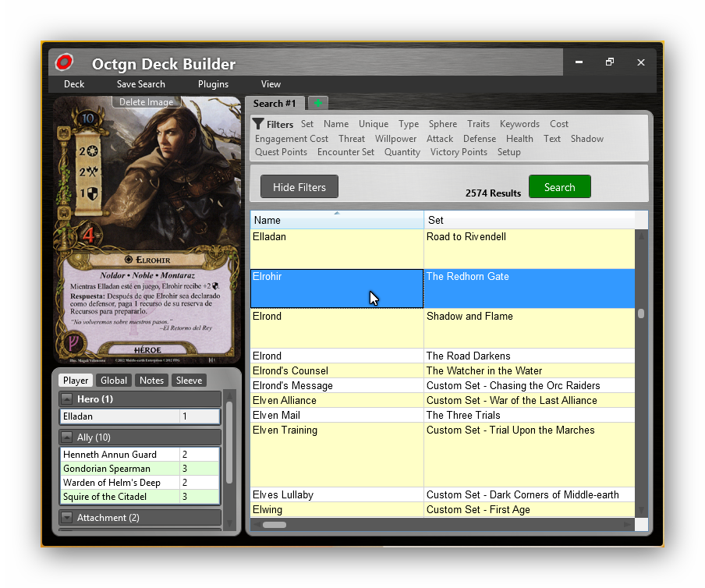Add the Type filter
Image resolution: width=705 pixels, height=588 pixels.
408,124
